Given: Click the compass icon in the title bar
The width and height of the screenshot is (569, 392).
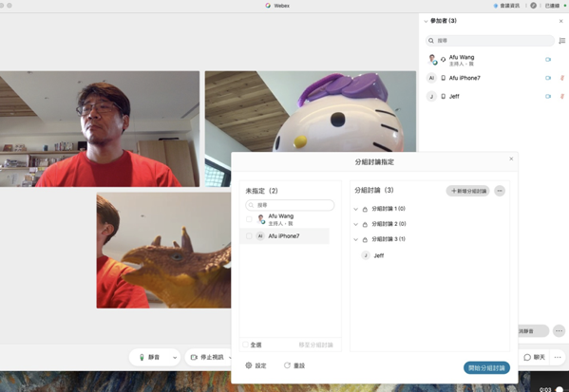Looking at the screenshot, I should click(x=533, y=6).
